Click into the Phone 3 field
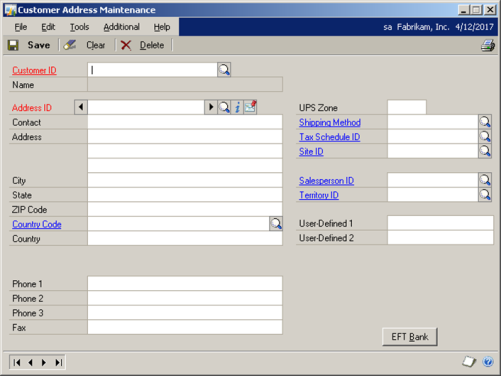 tap(185, 313)
